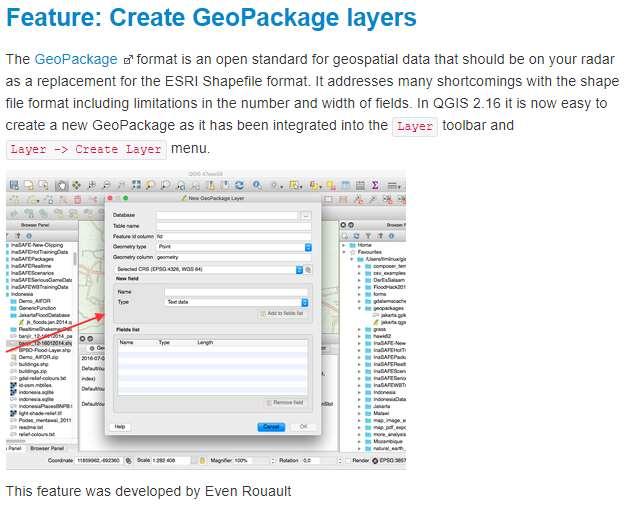Viewport: 640px width, 506px height.
Task: Click the Help button in dialog
Action: point(120,427)
